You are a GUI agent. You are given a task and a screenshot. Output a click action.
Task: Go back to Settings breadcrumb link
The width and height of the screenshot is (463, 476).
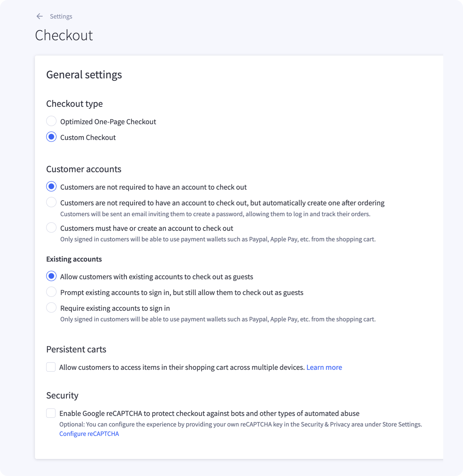61,16
